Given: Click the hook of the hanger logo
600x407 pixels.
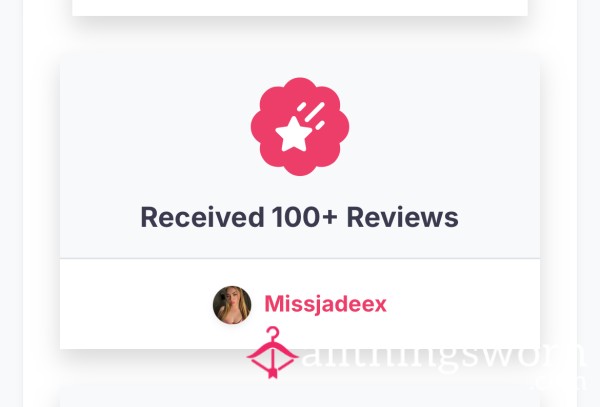Looking at the screenshot, I should pyautogui.click(x=273, y=332).
